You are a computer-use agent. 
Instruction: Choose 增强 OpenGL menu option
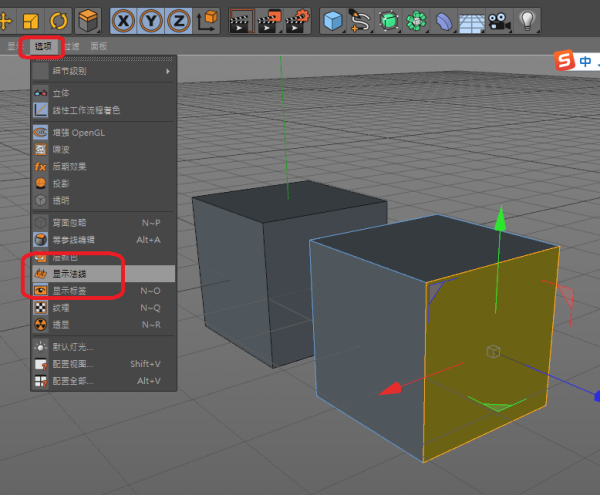[x=78, y=132]
